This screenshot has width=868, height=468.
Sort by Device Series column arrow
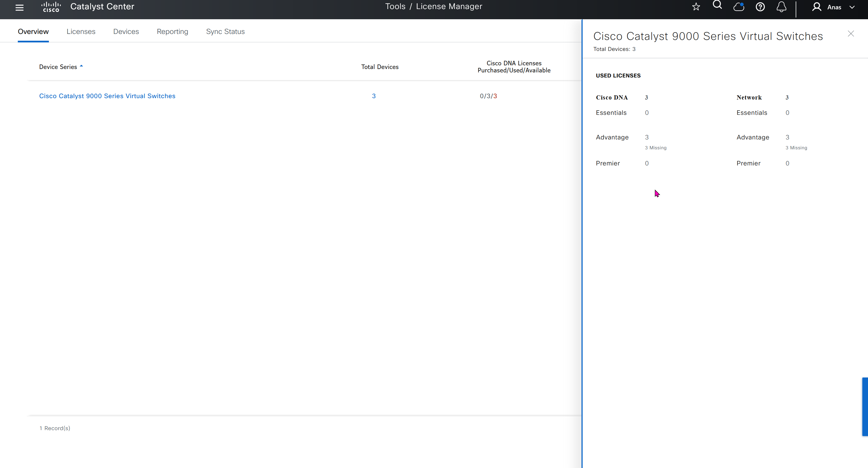coord(81,66)
